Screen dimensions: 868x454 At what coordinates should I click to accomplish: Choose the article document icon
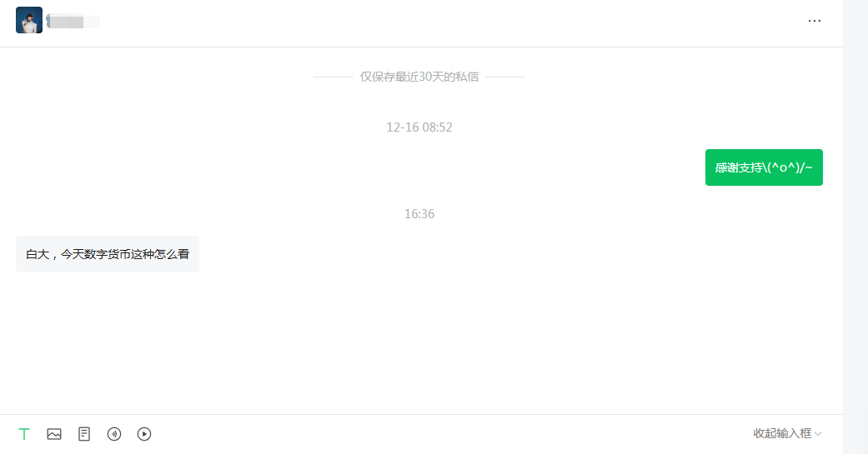point(84,434)
